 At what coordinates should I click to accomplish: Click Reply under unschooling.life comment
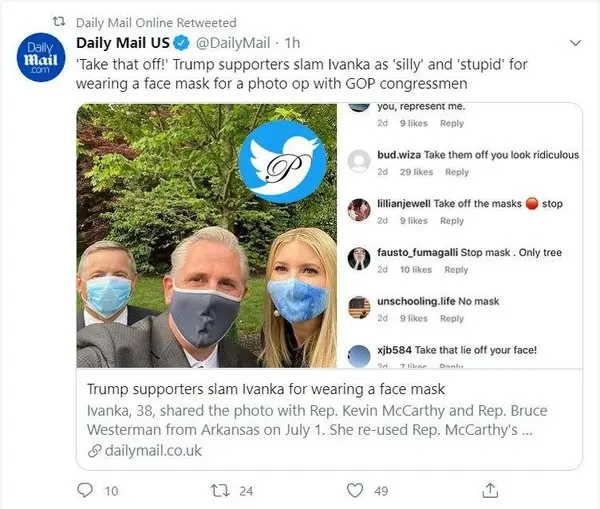click(452, 318)
